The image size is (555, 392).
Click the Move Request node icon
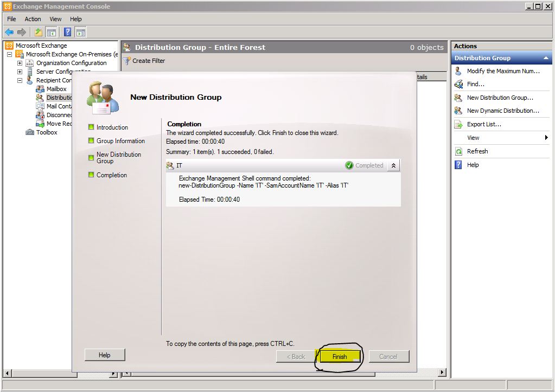pos(40,124)
